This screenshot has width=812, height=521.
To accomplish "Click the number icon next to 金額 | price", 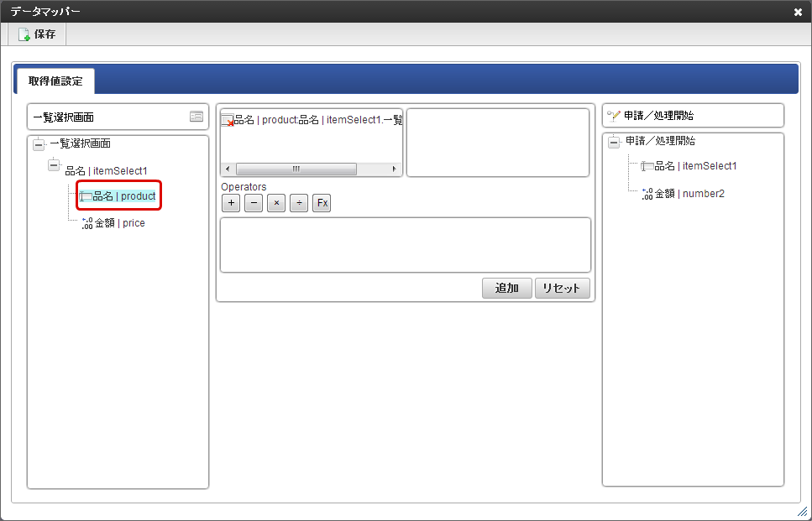I will [87, 223].
